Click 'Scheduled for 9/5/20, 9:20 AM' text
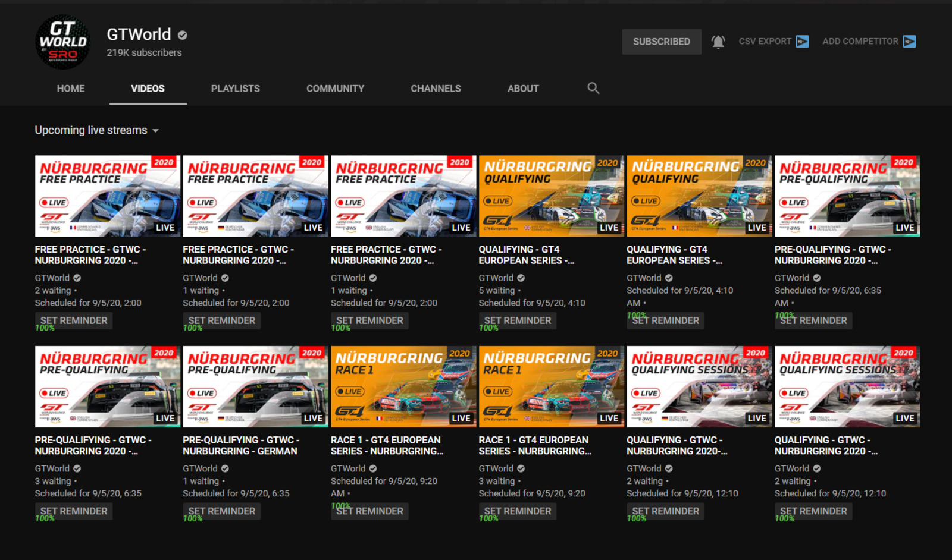 click(x=384, y=487)
